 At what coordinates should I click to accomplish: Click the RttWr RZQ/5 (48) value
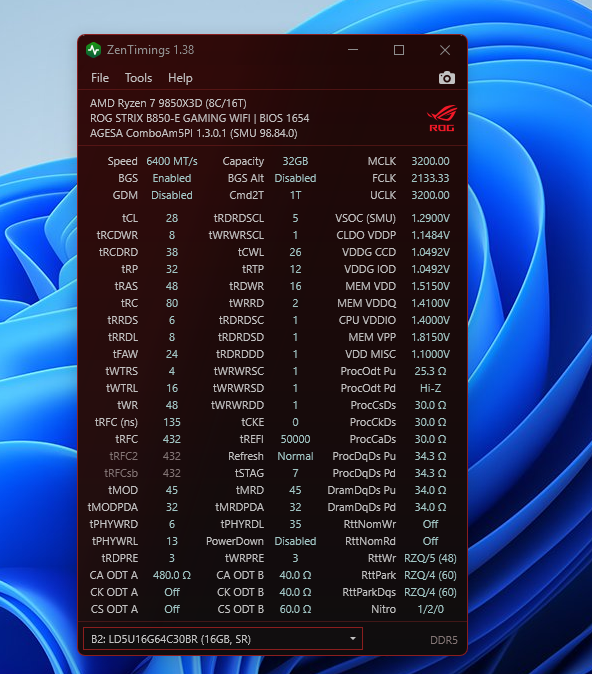(x=430, y=558)
